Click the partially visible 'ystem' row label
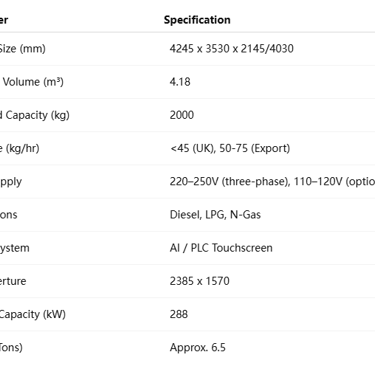Screen dimensions: 375x366 [x=15, y=248]
